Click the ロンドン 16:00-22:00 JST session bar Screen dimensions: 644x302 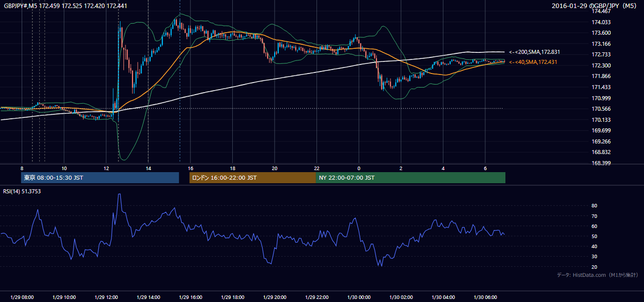click(252, 178)
